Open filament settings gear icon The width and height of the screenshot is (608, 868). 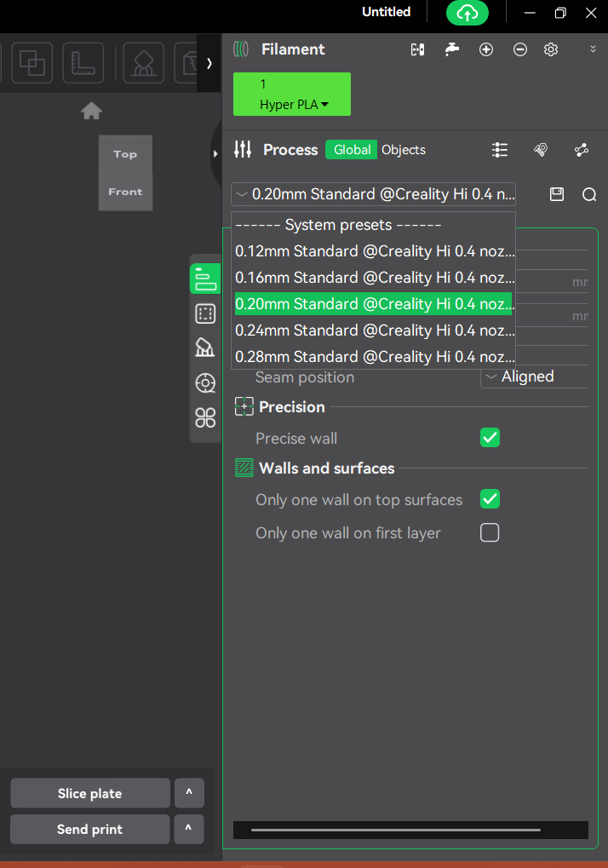tap(551, 49)
